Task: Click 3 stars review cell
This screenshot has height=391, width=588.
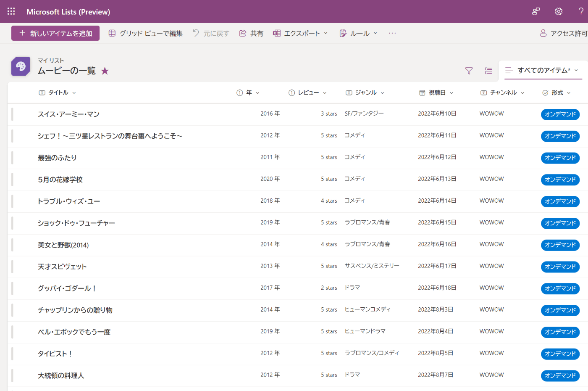Action: [329, 114]
